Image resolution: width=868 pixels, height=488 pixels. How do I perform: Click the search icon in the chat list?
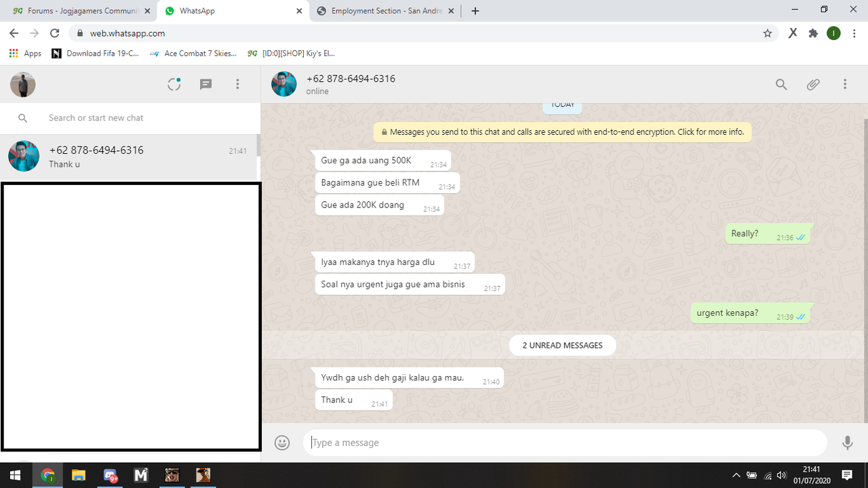click(x=22, y=118)
